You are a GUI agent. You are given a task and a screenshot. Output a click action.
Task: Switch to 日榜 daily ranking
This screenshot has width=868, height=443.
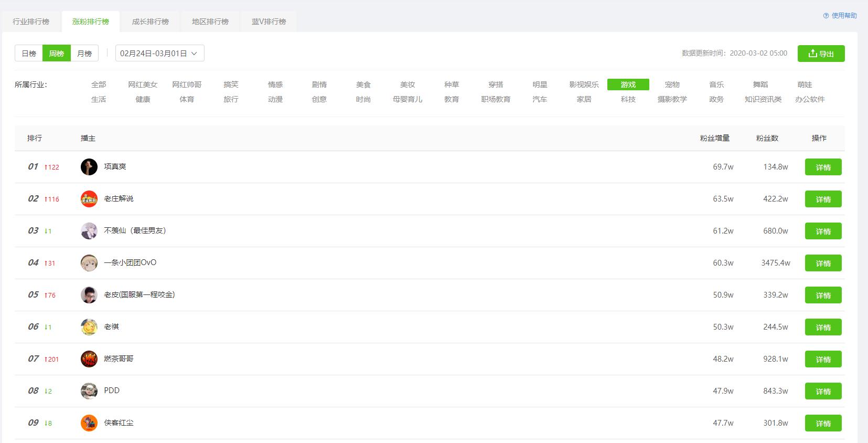pos(29,54)
